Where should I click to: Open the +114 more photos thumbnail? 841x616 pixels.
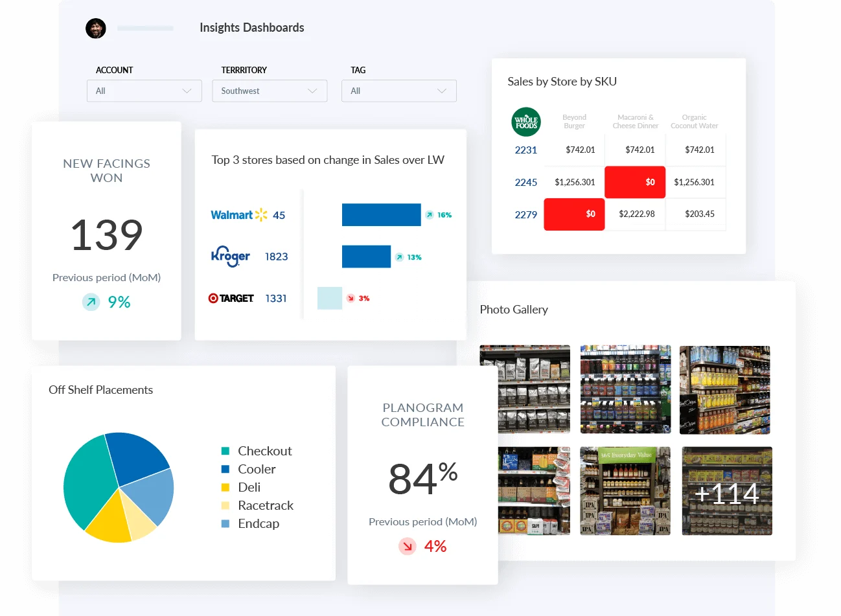(x=727, y=491)
